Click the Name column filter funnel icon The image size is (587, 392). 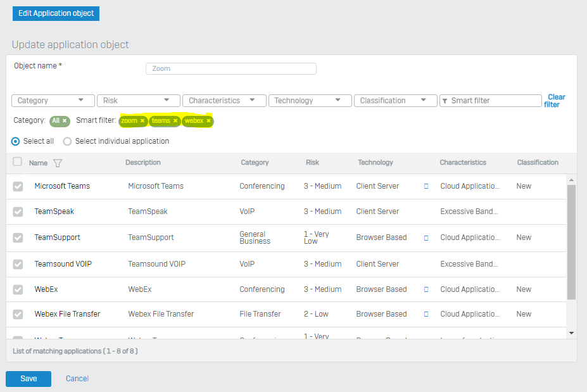(x=58, y=163)
